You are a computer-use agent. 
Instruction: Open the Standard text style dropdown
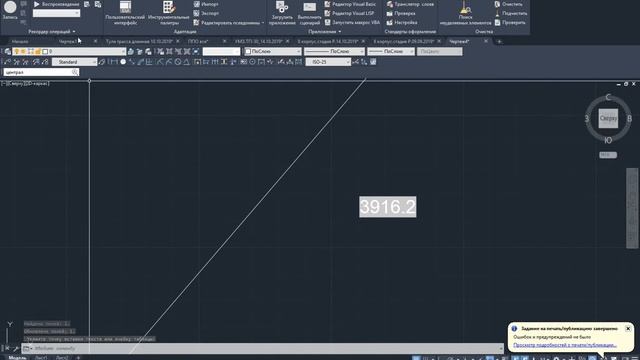coord(74,62)
